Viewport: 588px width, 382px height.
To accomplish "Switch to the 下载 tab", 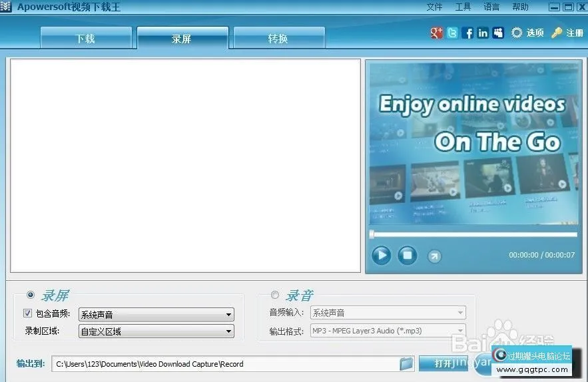I will click(x=86, y=38).
